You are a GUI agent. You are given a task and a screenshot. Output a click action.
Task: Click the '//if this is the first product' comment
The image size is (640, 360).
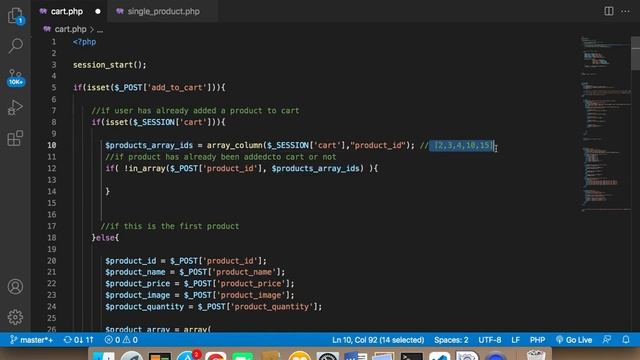[170, 226]
